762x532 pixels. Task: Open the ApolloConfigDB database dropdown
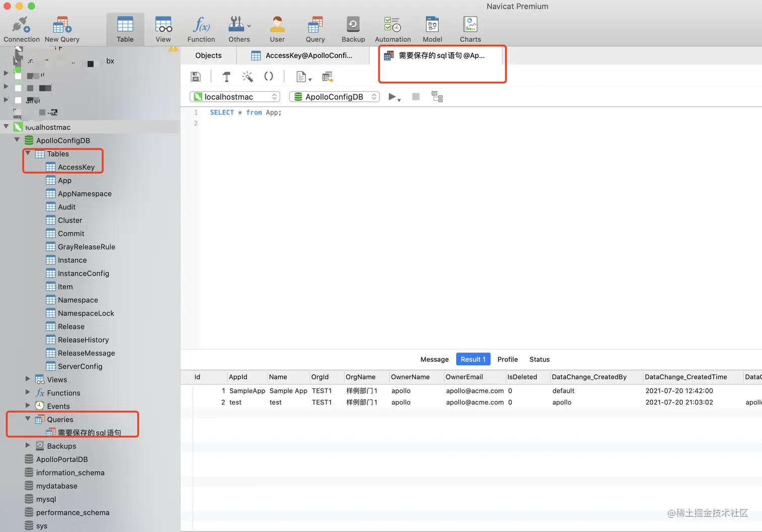tap(335, 97)
